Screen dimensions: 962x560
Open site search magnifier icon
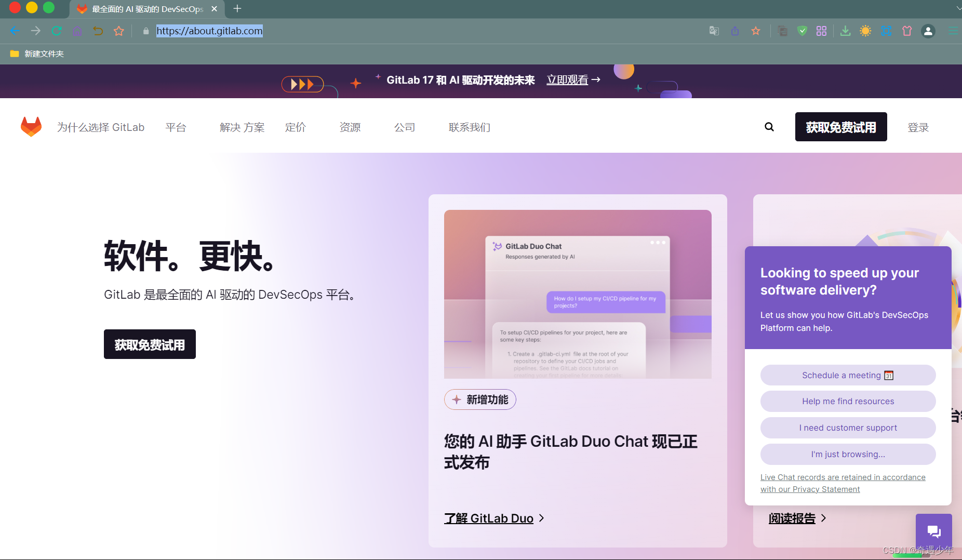[769, 127]
